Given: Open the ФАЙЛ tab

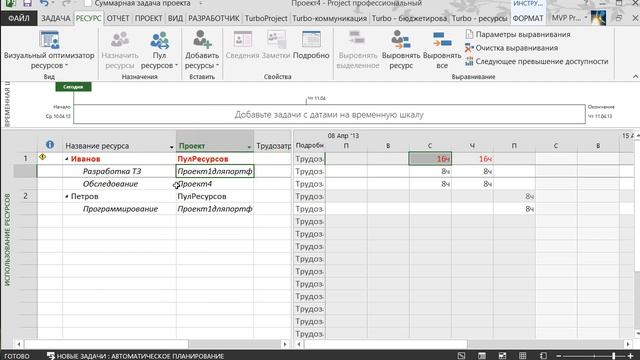Looking at the screenshot, I should pos(19,18).
